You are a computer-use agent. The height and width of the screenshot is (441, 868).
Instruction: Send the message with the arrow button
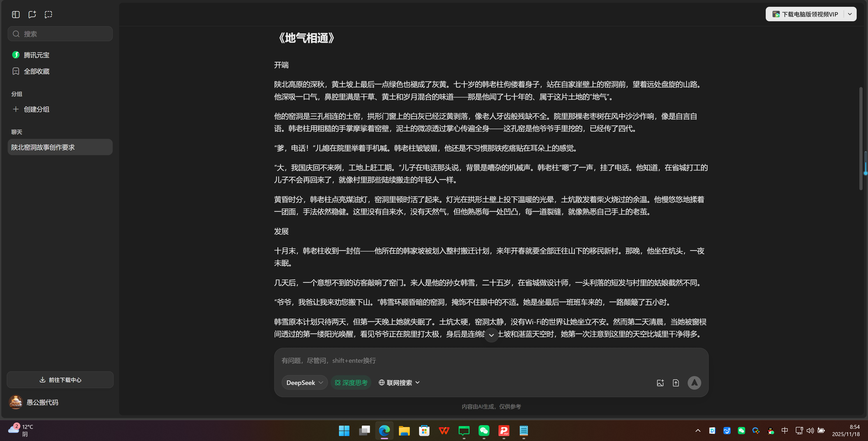click(x=694, y=382)
